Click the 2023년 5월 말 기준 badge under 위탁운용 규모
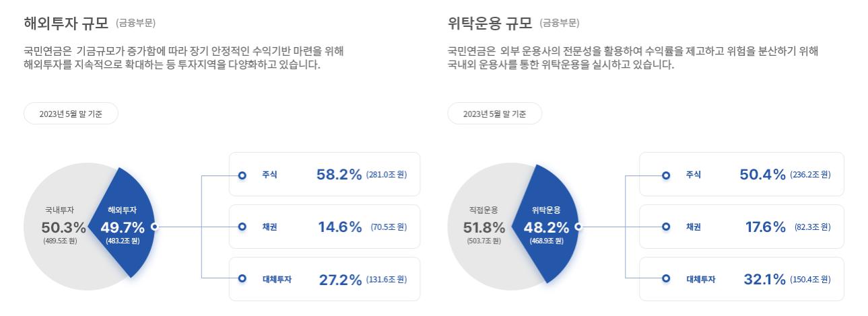The height and width of the screenshot is (316, 868). [x=494, y=114]
